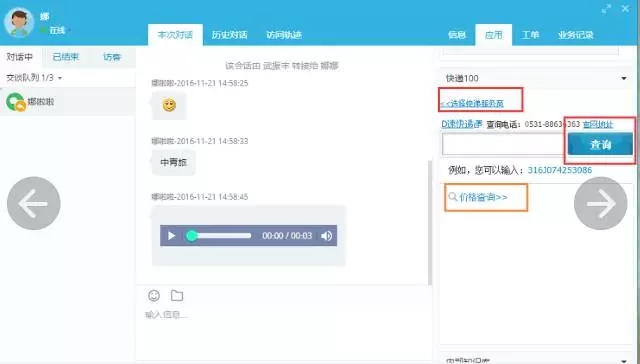Open the 访问轨迹 tab
Viewport: 640px width, 364px height.
tap(284, 35)
